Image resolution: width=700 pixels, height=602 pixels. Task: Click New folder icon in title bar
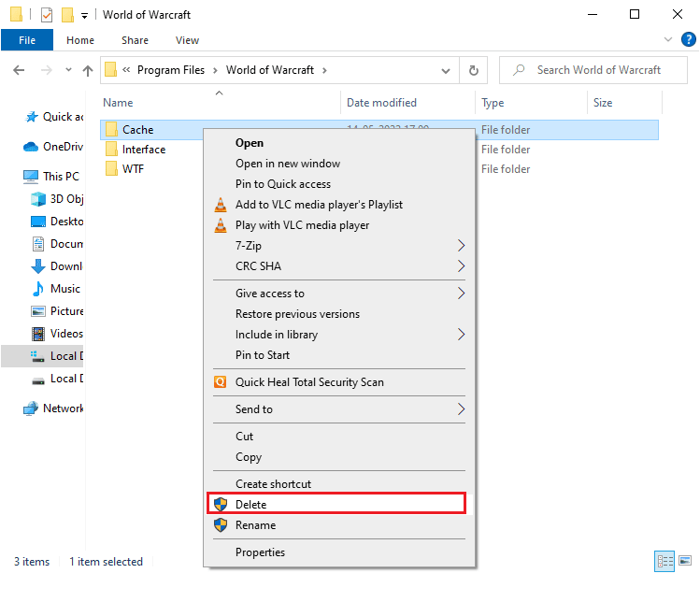tap(67, 15)
